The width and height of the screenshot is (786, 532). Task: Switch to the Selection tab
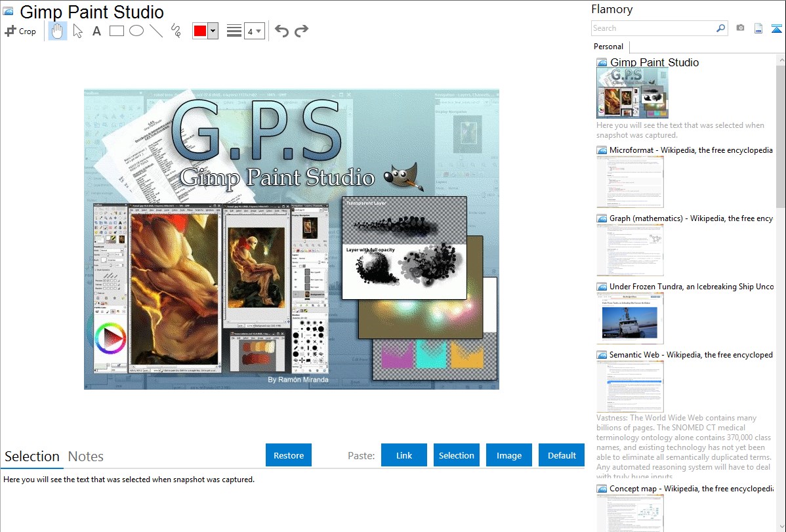(32, 457)
